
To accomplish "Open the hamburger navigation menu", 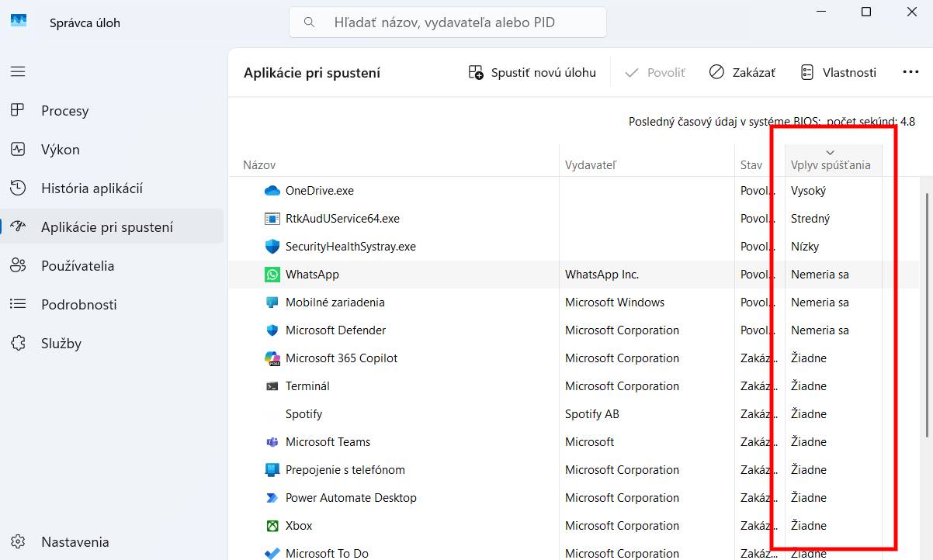I will (x=18, y=71).
